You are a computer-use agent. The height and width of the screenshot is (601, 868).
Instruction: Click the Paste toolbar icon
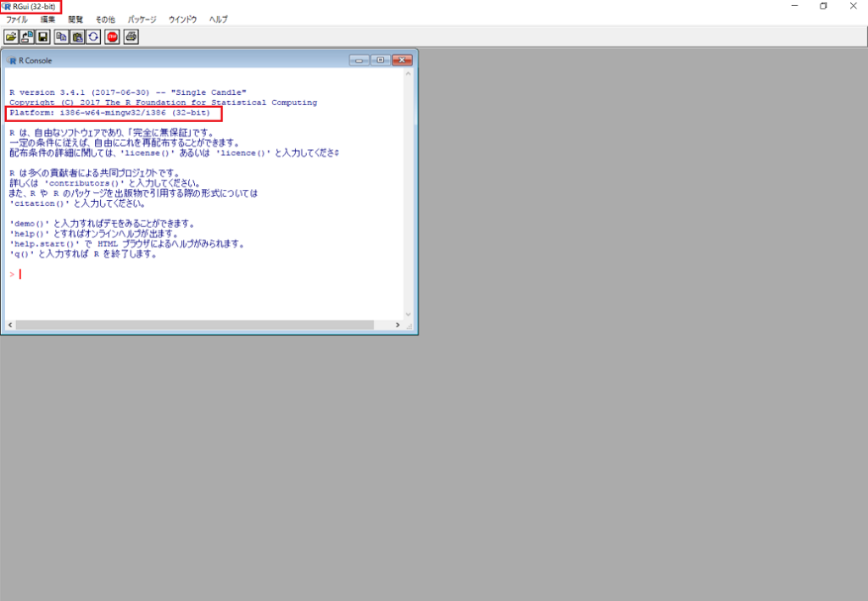pyautogui.click(x=78, y=36)
